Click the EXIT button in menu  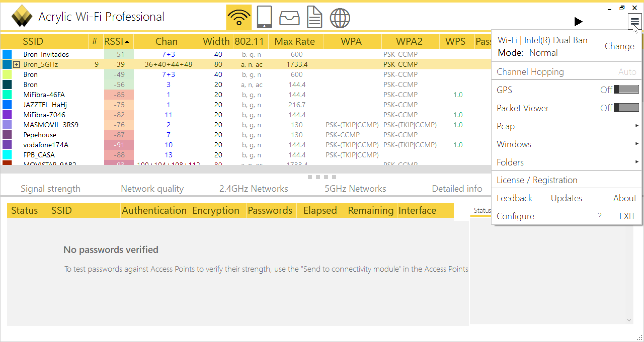point(627,216)
